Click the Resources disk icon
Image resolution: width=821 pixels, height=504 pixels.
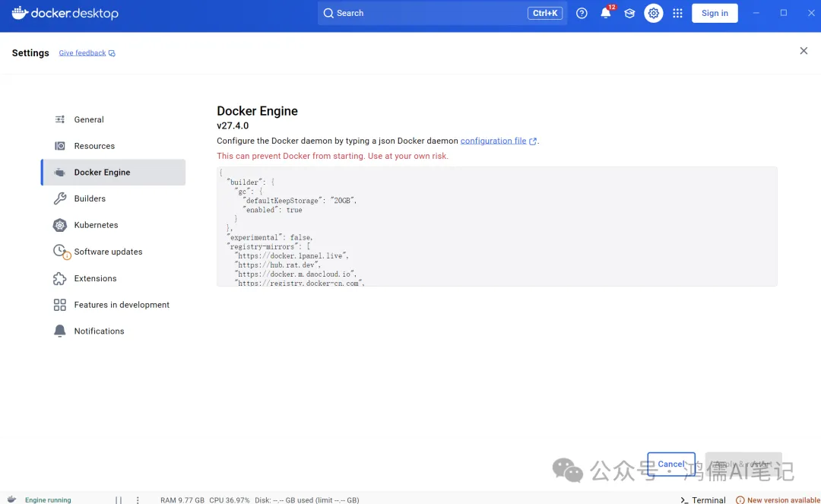coord(60,146)
